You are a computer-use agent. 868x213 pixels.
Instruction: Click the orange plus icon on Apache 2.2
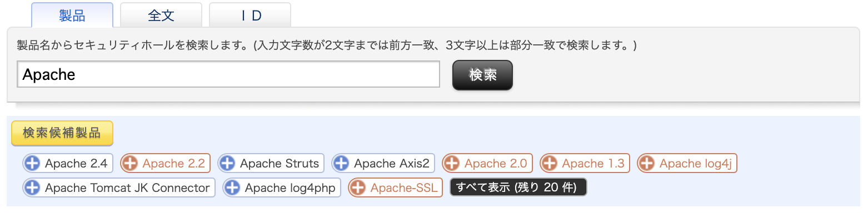[130, 164]
